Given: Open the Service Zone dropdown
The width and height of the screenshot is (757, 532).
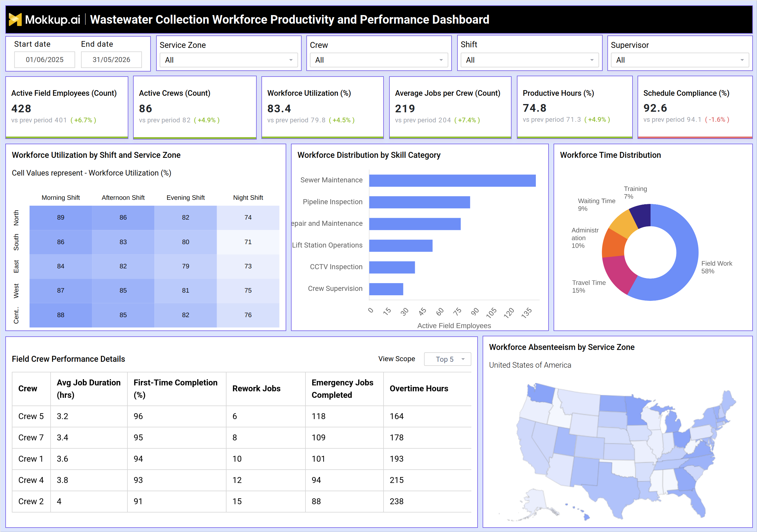Looking at the screenshot, I should coord(229,60).
